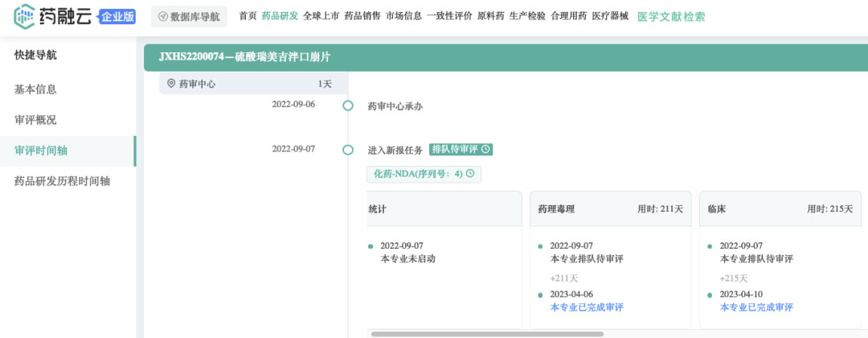Click the compass icon in 数据库导航
The width and height of the screenshot is (868, 338).
point(162,17)
